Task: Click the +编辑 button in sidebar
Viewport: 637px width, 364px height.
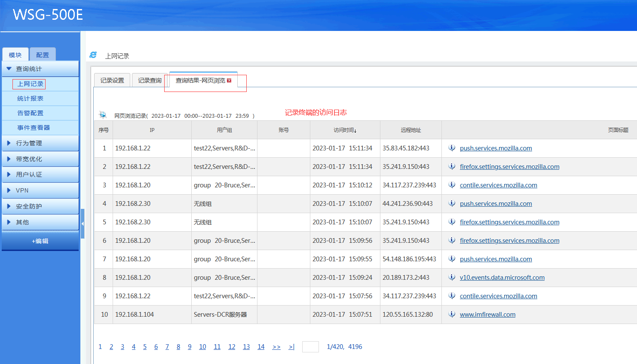Action: tap(40, 241)
